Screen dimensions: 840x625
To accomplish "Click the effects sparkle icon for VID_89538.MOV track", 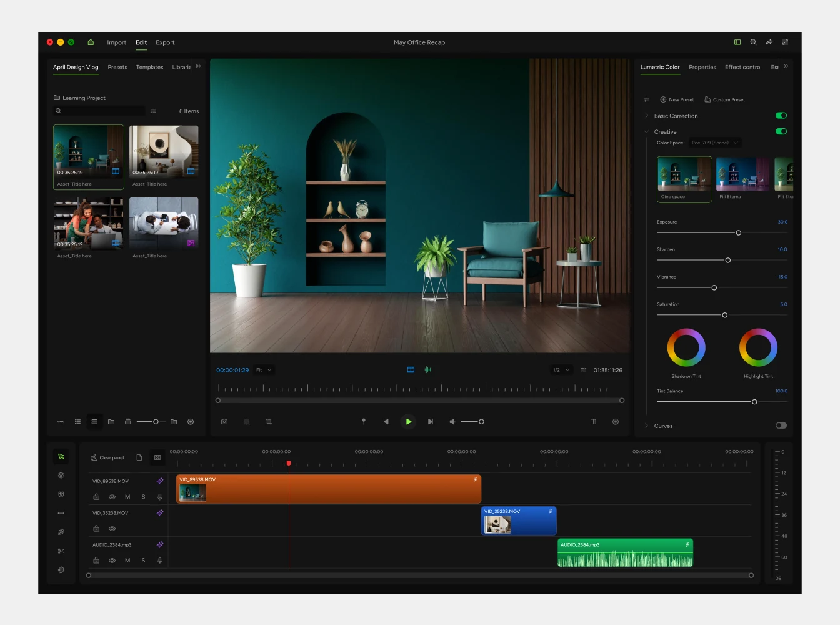I will [160, 481].
